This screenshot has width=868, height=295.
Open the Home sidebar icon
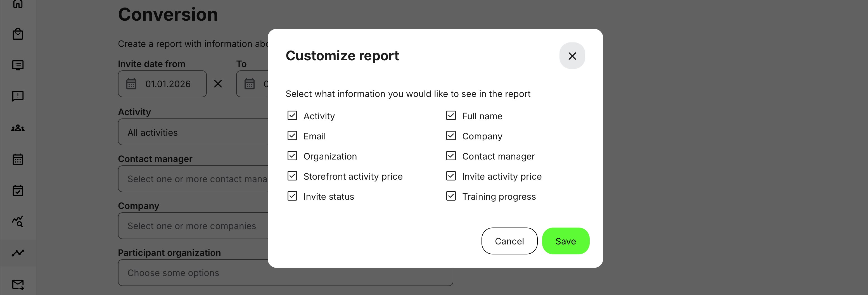(x=18, y=4)
